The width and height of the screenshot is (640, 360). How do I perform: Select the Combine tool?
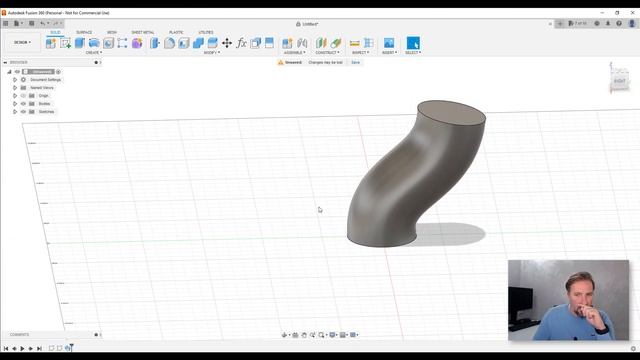pyautogui.click(x=198, y=43)
